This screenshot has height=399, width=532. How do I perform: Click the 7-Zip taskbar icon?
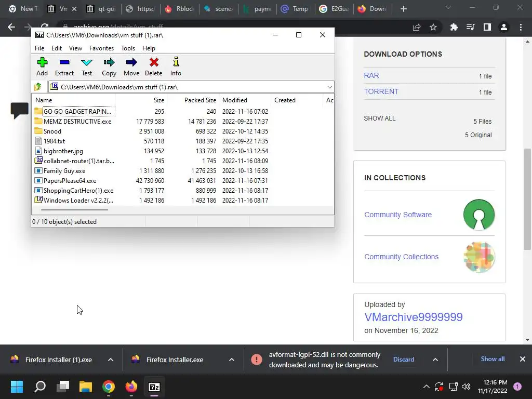tap(154, 387)
